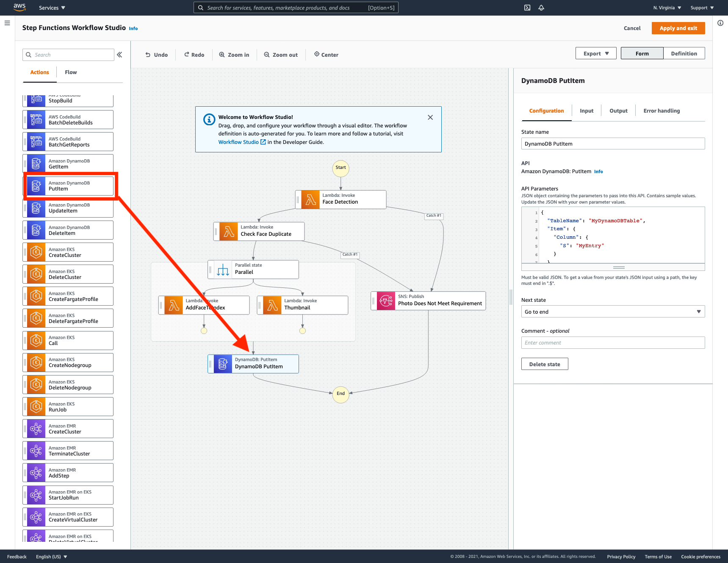Select the EKS Call action icon
Viewport: 728px width, 563px height.
36,340
